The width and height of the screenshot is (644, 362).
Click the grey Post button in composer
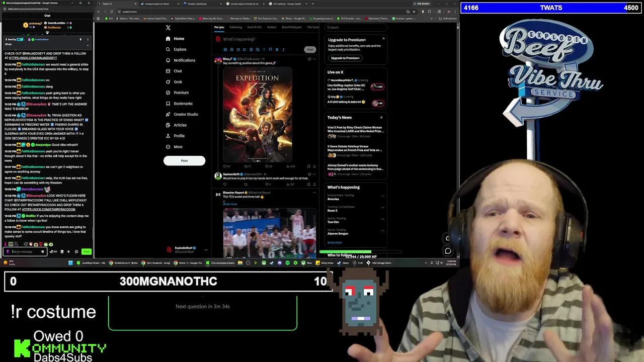coord(310,49)
